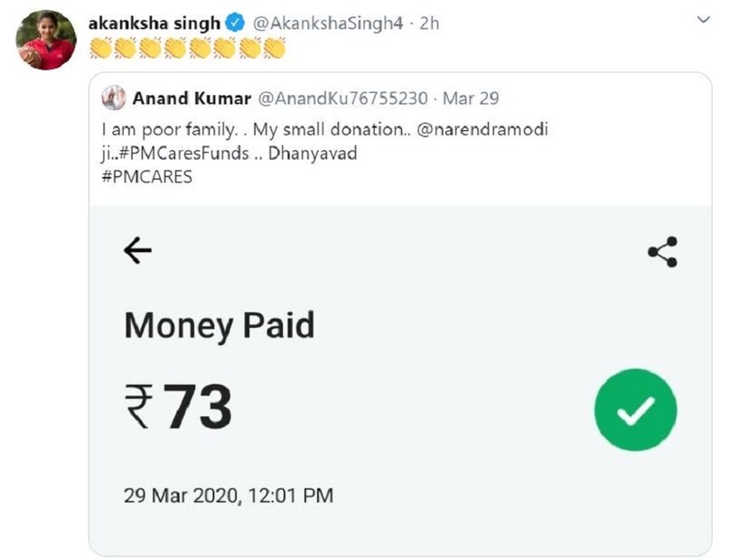Click the Money Paid heading

[219, 324]
